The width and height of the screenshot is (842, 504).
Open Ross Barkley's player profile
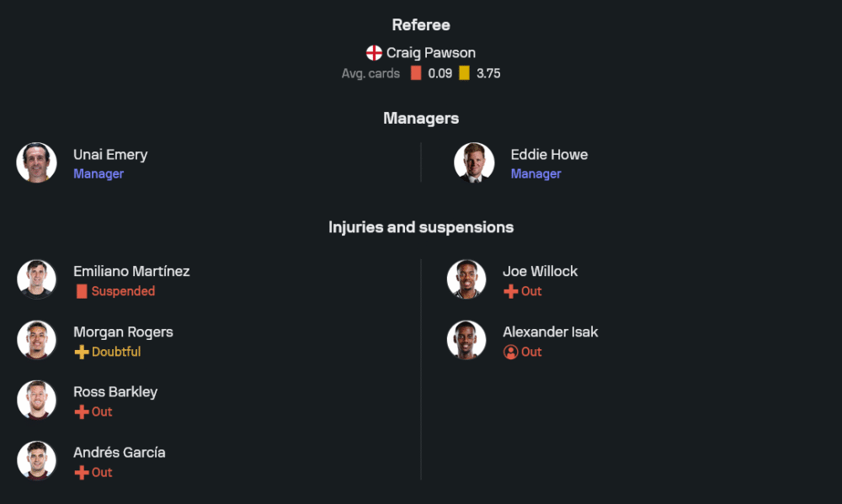tap(115, 392)
